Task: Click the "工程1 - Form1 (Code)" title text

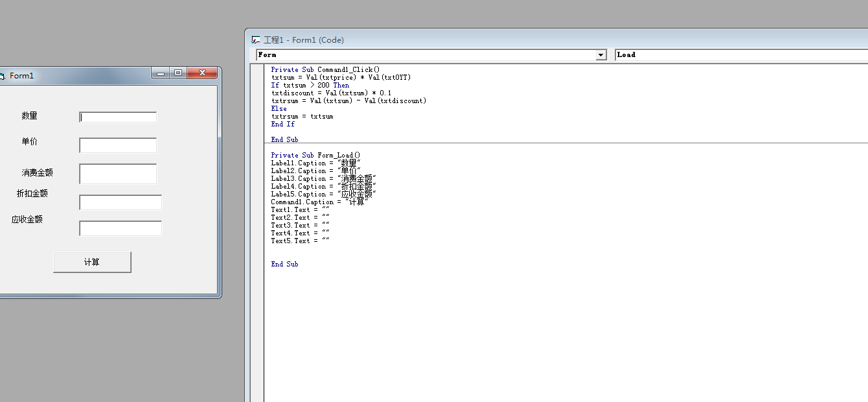Action: (304, 40)
